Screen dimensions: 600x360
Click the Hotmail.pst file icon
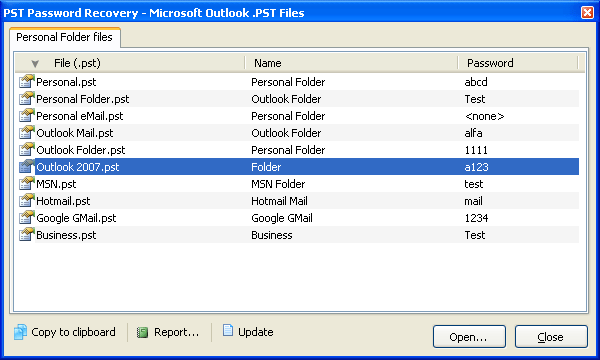(26, 200)
